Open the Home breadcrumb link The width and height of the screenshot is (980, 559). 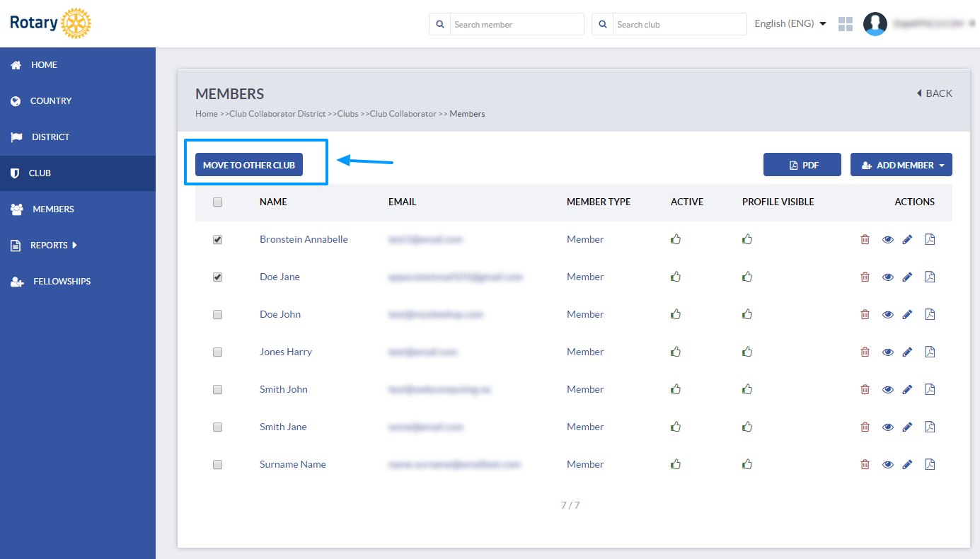click(207, 114)
